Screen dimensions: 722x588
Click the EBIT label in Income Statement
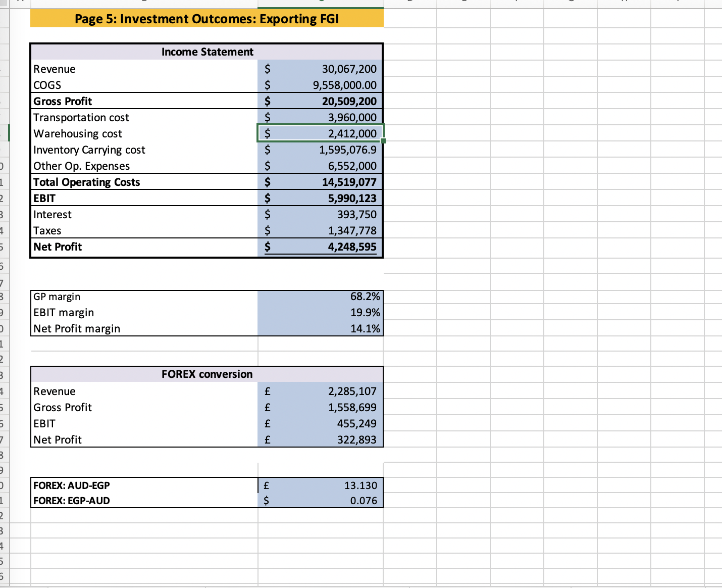point(44,199)
